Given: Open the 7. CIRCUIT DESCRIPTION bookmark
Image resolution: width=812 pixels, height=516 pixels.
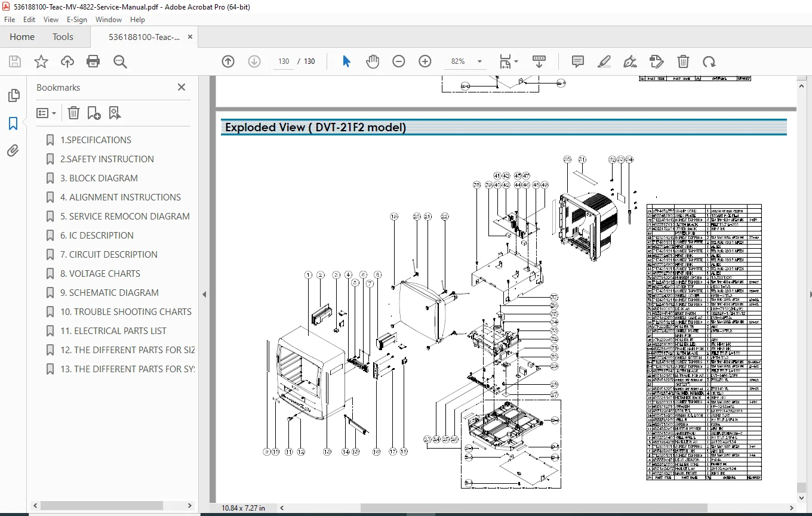Looking at the screenshot, I should [x=109, y=255].
